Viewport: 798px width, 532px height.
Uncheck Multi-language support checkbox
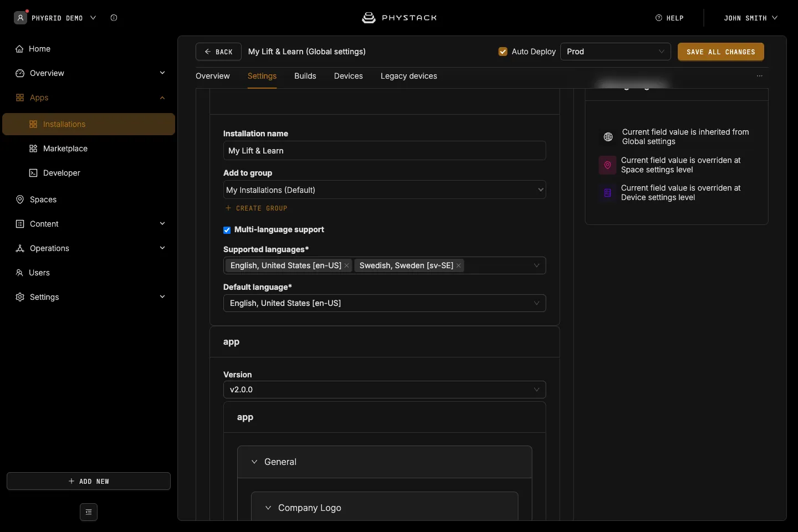227,230
